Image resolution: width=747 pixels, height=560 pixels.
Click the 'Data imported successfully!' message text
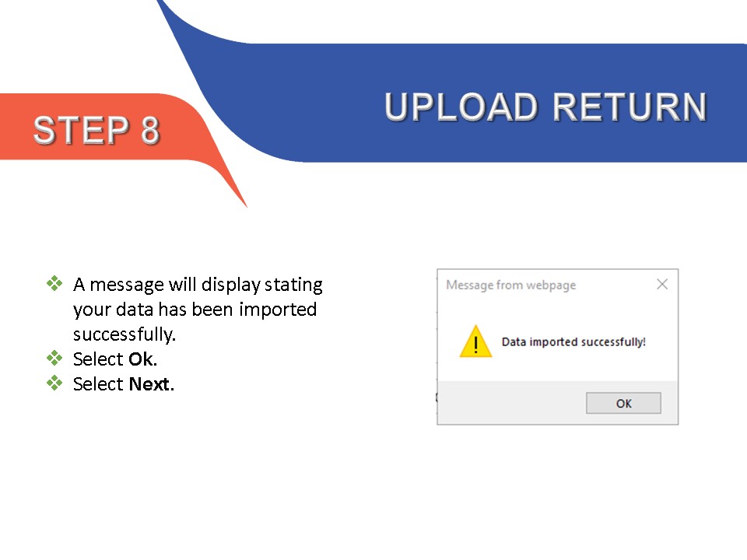573,342
